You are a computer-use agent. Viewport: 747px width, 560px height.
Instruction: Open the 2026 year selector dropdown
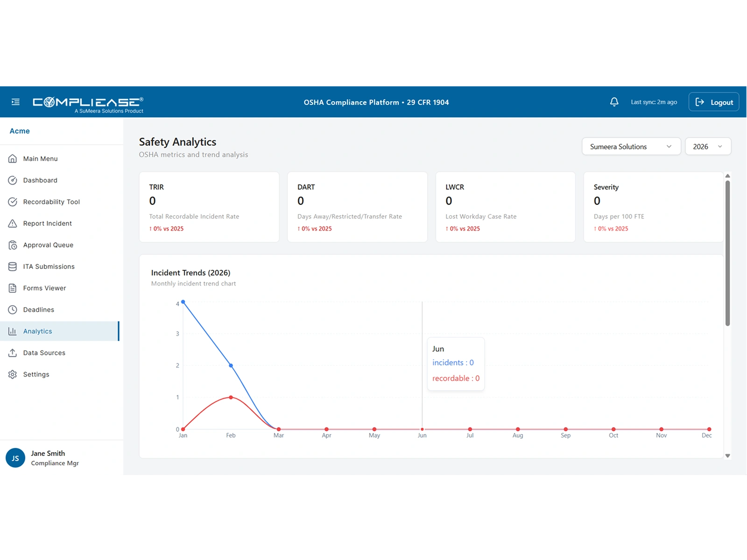(708, 146)
